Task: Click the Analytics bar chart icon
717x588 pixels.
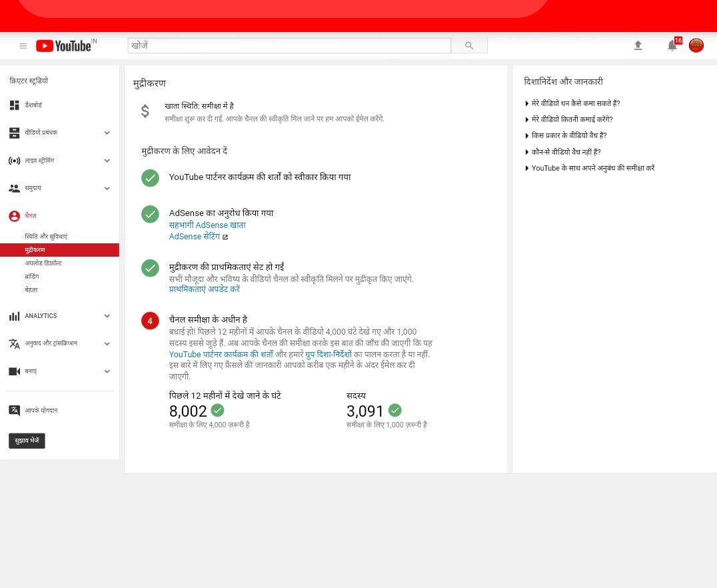Action: (15, 316)
